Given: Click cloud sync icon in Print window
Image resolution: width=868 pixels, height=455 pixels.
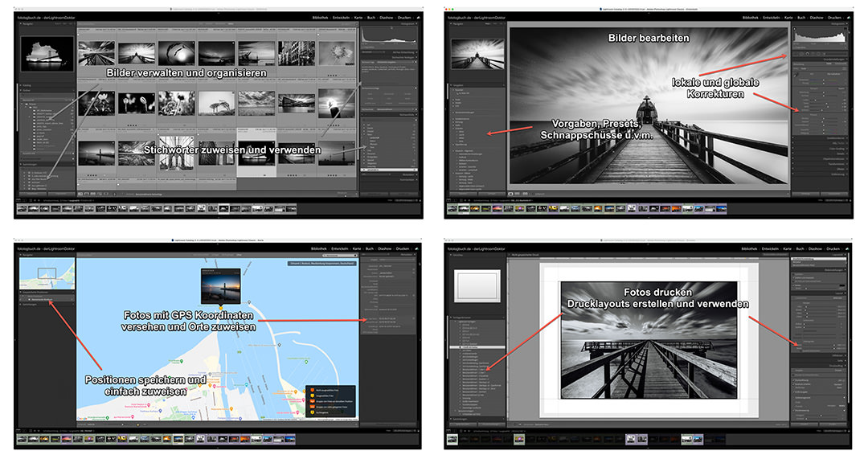Looking at the screenshot, I should click(847, 249).
